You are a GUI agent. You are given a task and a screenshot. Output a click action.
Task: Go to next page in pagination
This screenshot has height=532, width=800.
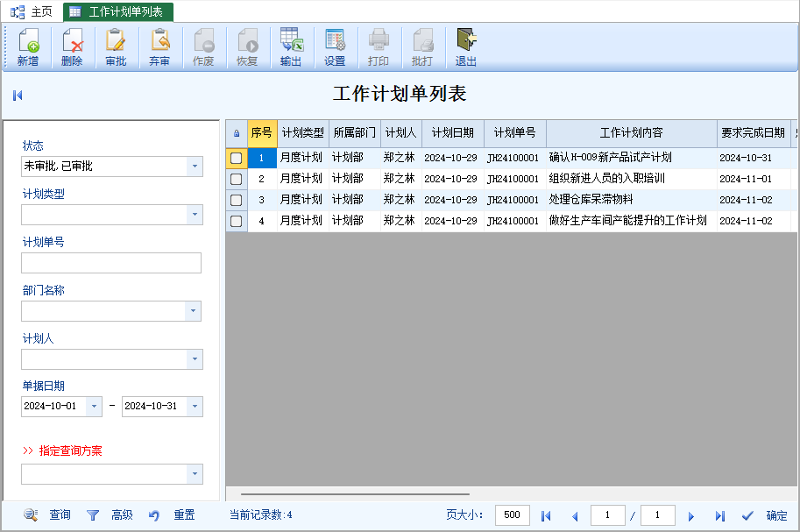[x=691, y=516]
